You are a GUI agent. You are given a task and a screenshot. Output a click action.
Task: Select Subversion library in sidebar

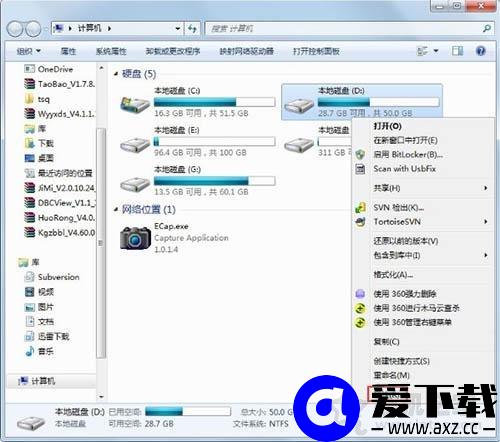coord(52,277)
